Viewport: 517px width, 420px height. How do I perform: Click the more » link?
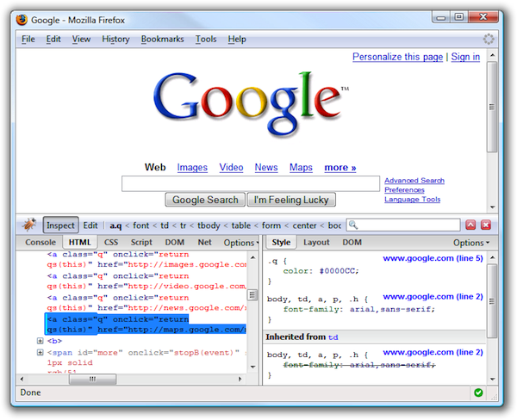(340, 167)
